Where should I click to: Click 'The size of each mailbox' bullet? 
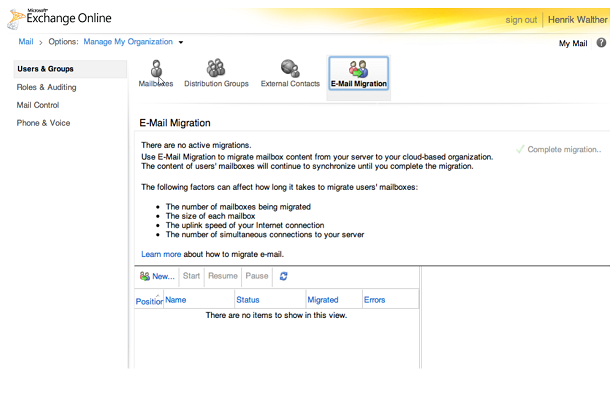click(210, 216)
